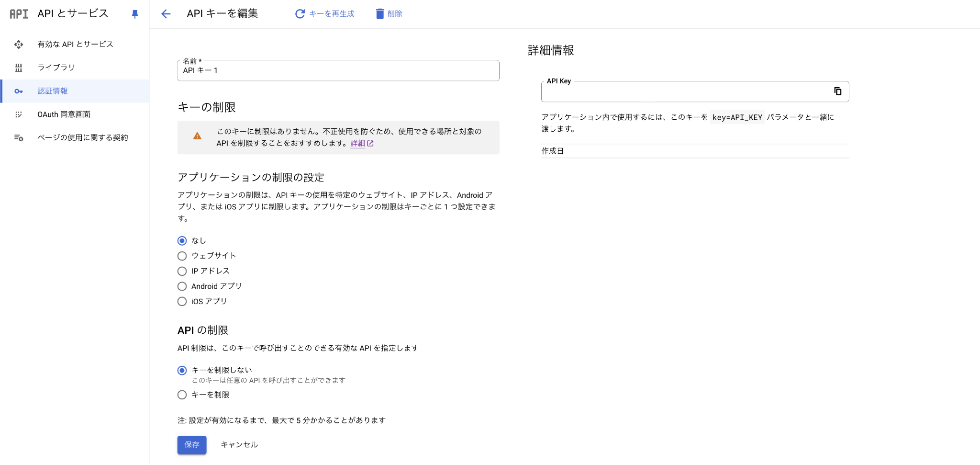Click the API の制限 heading
The height and width of the screenshot is (465, 980).
click(203, 330)
